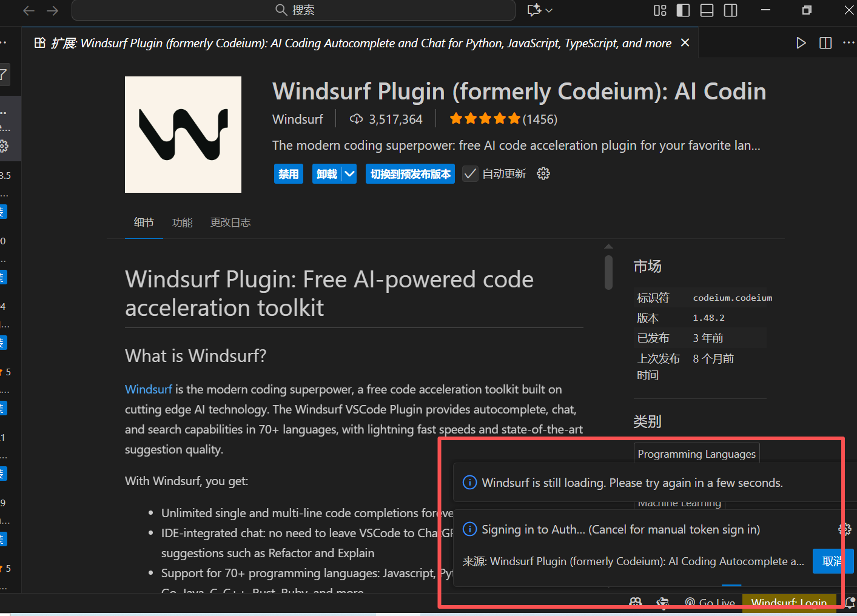Screen dimensions: 857x616
Task: Click the 市场 section heading
Action: [x=648, y=266]
